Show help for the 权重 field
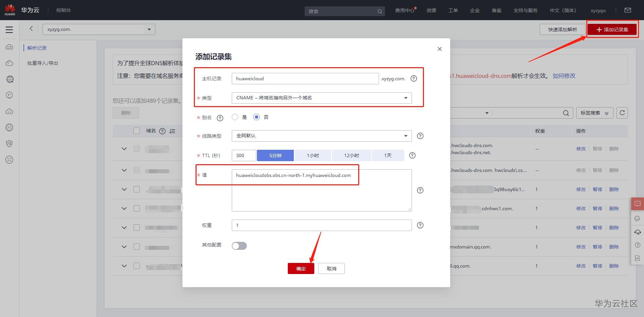 tap(420, 225)
